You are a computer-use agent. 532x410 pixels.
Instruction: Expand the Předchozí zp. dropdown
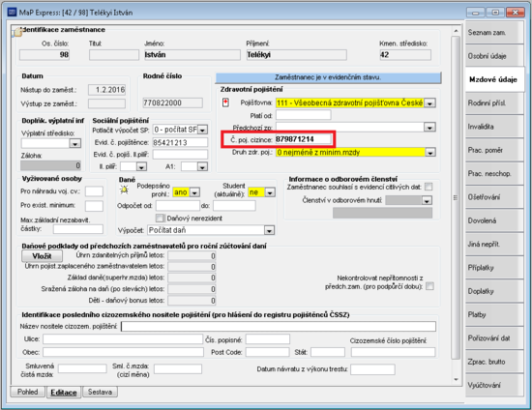point(429,128)
